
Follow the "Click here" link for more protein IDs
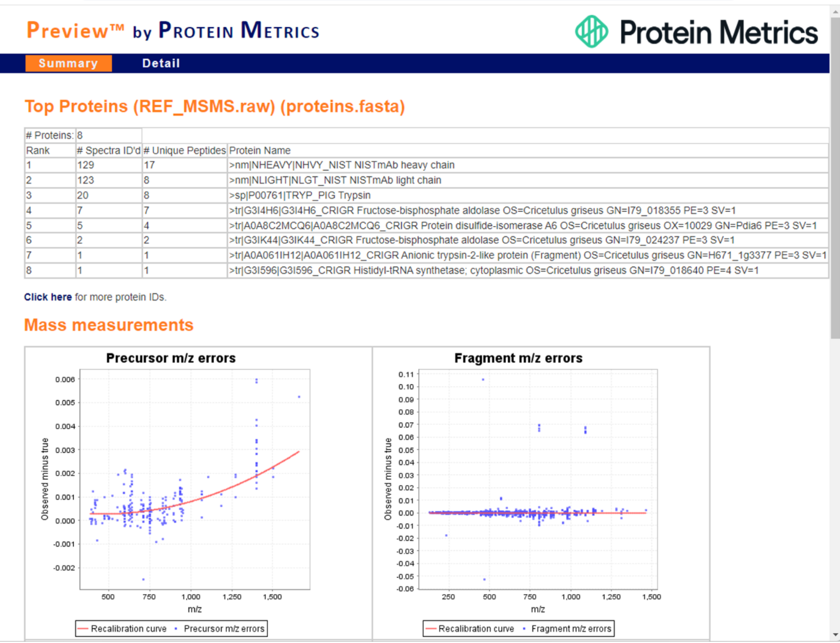point(48,297)
